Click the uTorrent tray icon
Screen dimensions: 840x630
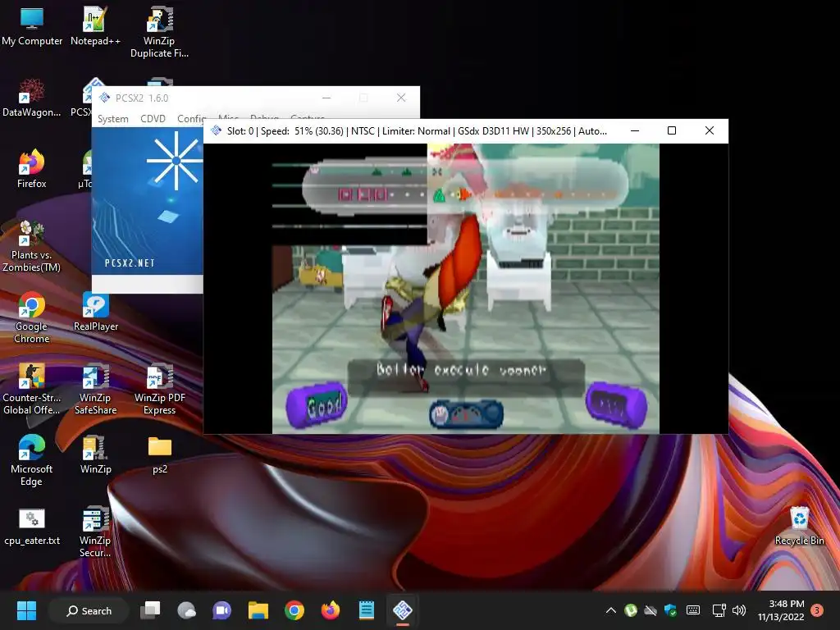coord(631,610)
